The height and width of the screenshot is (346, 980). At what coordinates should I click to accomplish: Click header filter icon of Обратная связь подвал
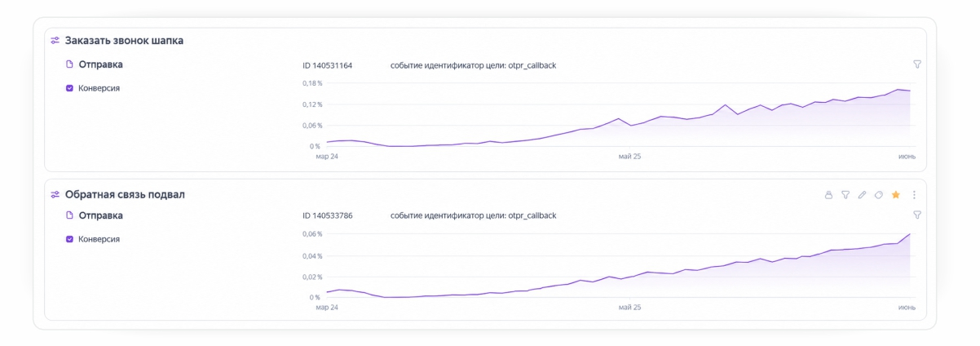coord(845,195)
